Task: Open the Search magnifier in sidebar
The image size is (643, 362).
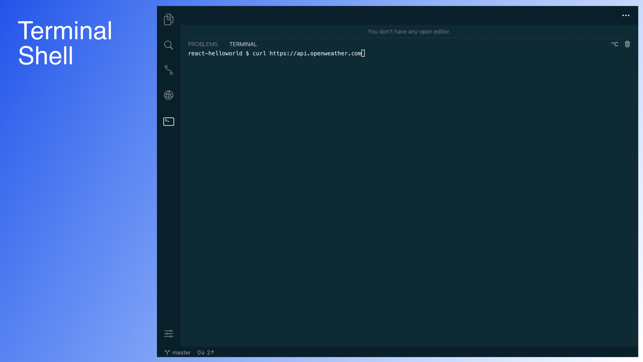Action: click(169, 45)
